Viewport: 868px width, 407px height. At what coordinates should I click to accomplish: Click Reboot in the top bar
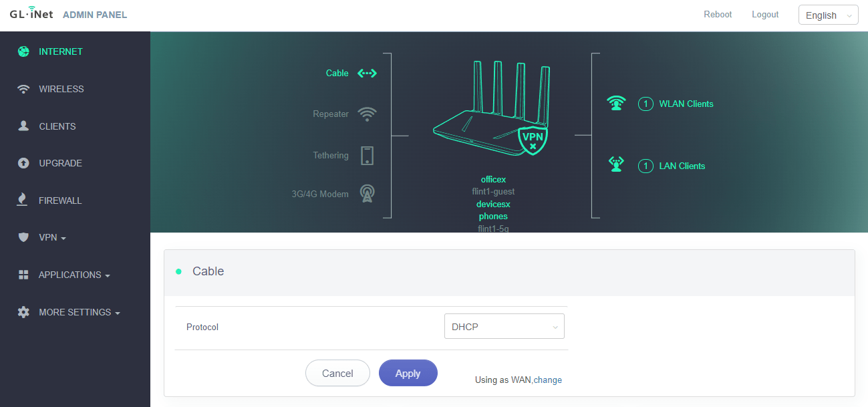click(718, 15)
